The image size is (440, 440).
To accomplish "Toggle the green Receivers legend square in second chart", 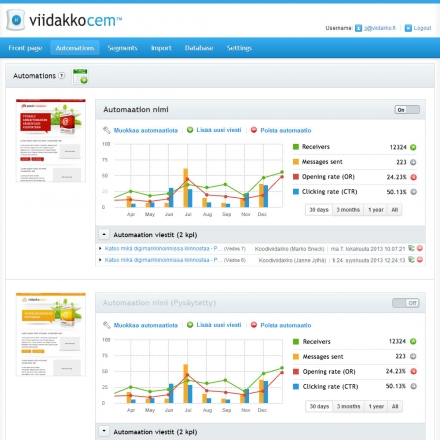I will [x=296, y=342].
